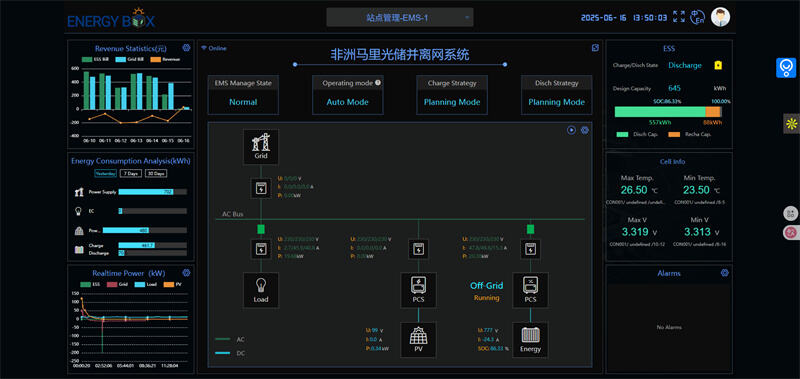Click the blue floating assistant icon
Viewport: 800px width, 379px height.
786,68
